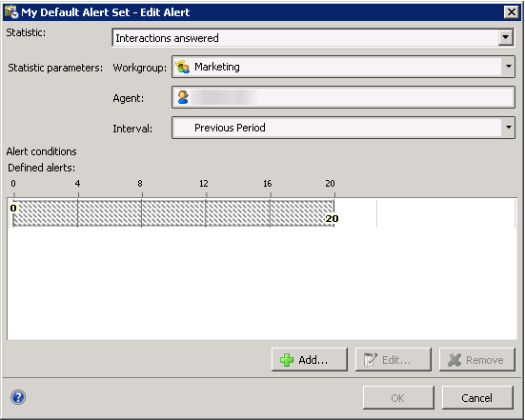Screen dimensions: 525x420
Task: Click the 20 end marker on alert bar
Action: point(332,218)
